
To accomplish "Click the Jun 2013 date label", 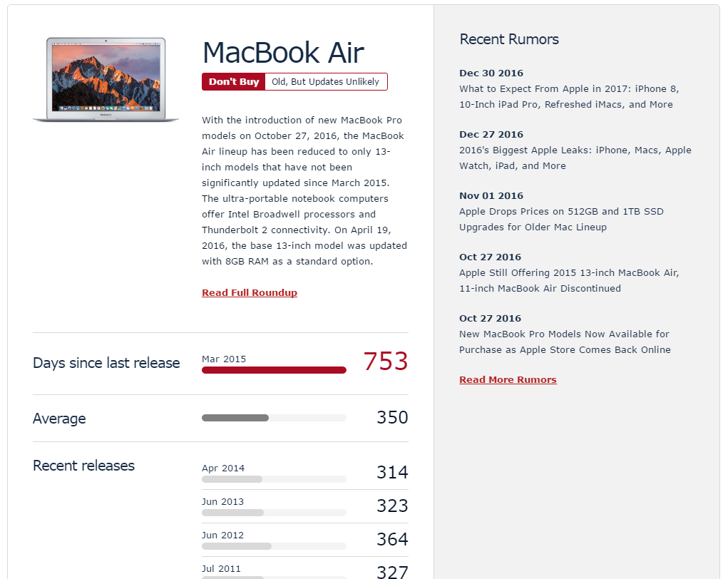I will [222, 502].
